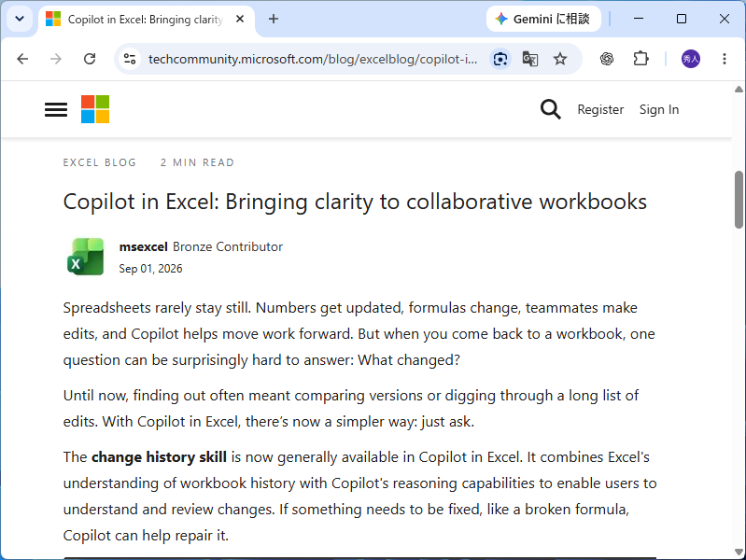Viewport: 746px width, 560px height.
Task: Click the Register link
Action: (600, 109)
